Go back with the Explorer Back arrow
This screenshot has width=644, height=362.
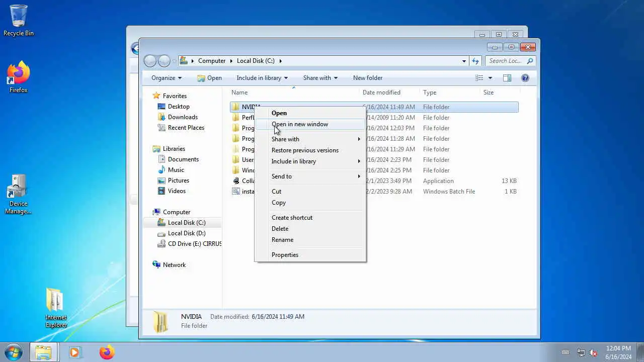click(150, 61)
